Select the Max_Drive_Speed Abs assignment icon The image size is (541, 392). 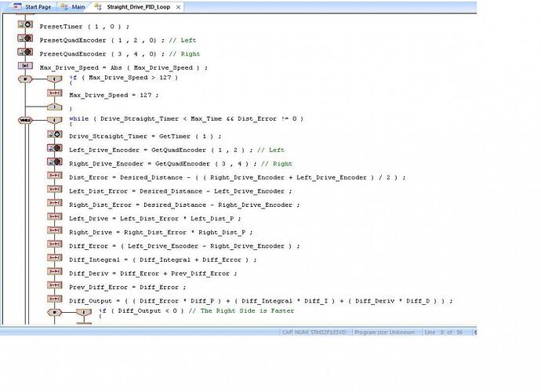(25, 66)
